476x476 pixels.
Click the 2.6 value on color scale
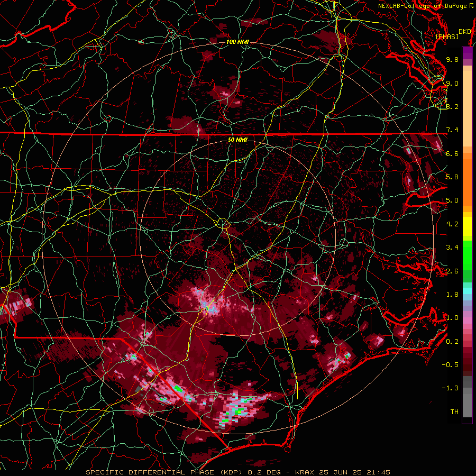pos(452,271)
